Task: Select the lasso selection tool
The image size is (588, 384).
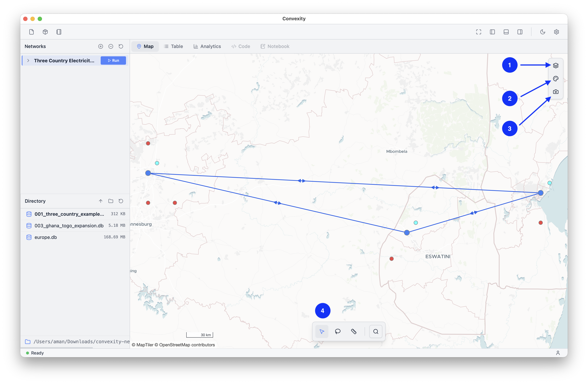Action: click(x=338, y=331)
